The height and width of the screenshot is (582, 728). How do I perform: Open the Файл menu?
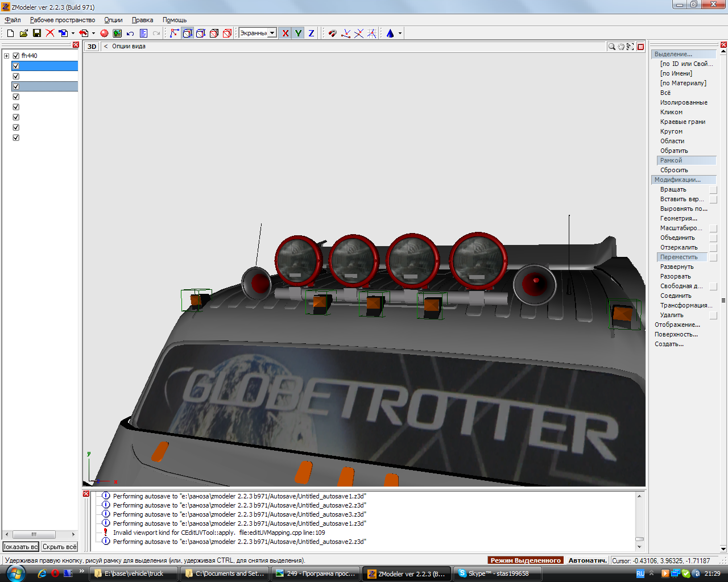coord(13,20)
